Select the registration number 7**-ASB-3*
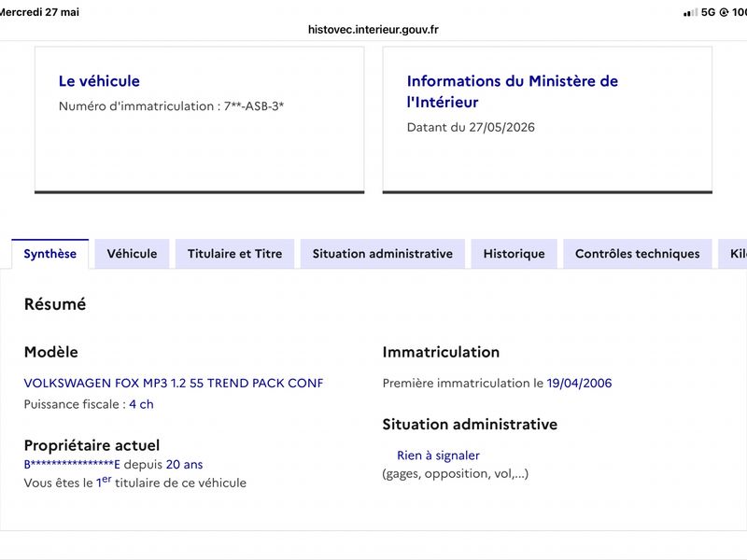747x560 pixels. (x=254, y=106)
